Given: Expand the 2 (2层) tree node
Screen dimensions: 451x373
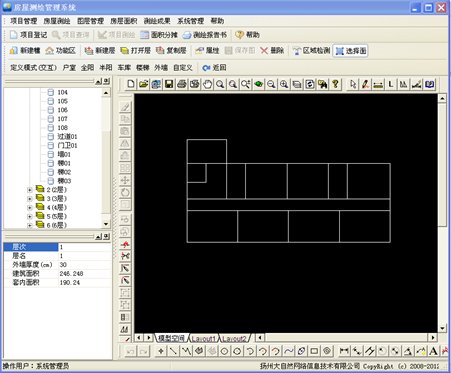Looking at the screenshot, I should (x=30, y=190).
